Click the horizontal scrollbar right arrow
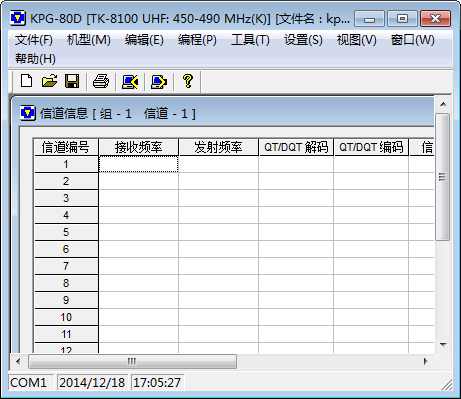Image resolution: width=461 pixels, height=399 pixels. click(425, 361)
